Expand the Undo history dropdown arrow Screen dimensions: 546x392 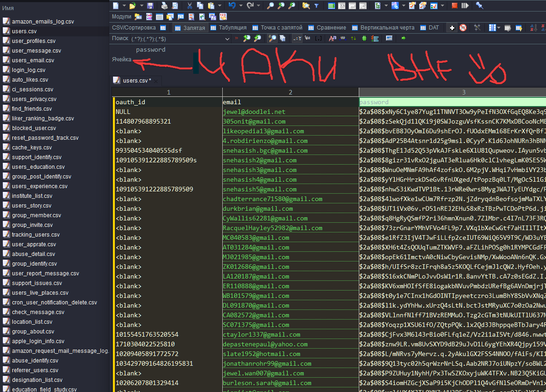pyautogui.click(x=240, y=6)
